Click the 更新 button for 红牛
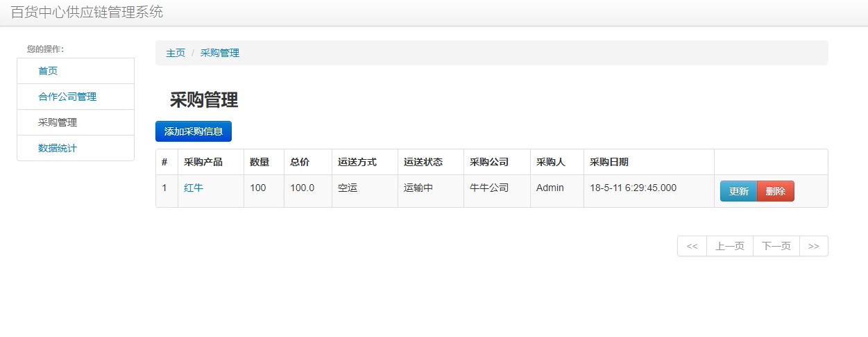The height and width of the screenshot is (337, 868). [739, 191]
